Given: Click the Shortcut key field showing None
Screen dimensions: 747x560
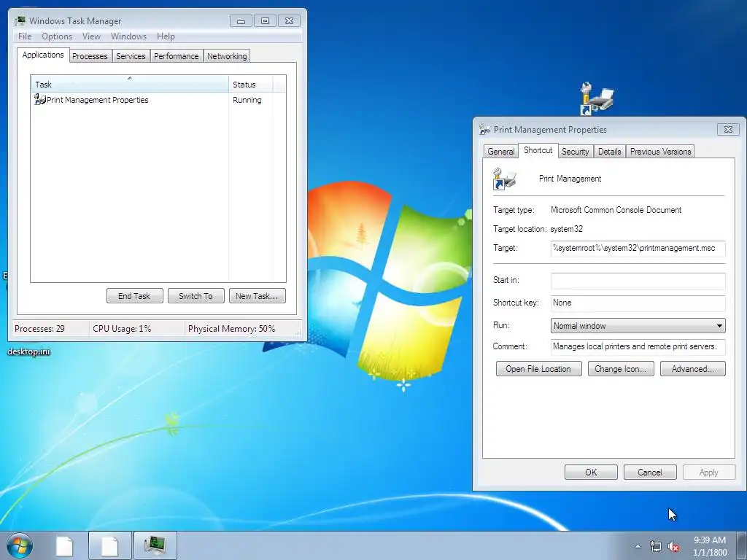Looking at the screenshot, I should click(638, 303).
